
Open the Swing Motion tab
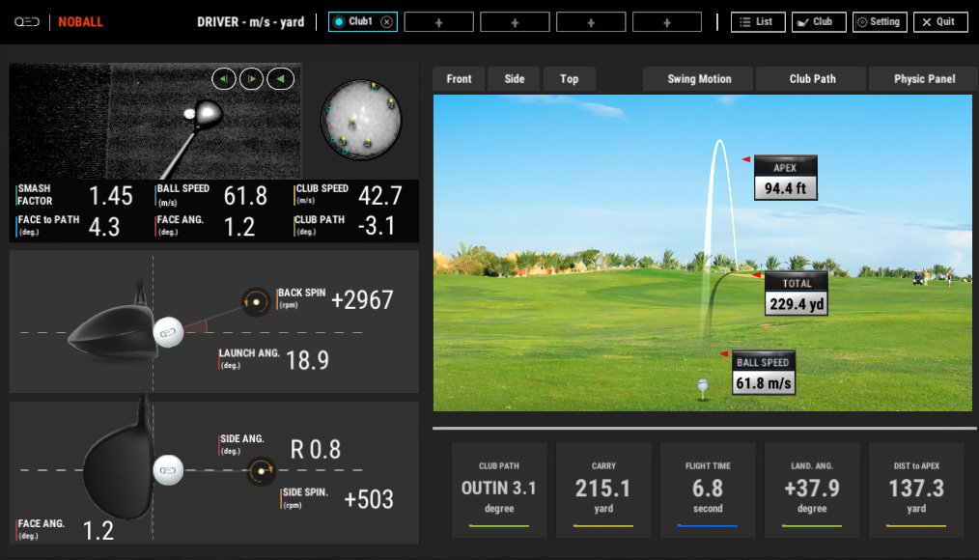(x=699, y=79)
